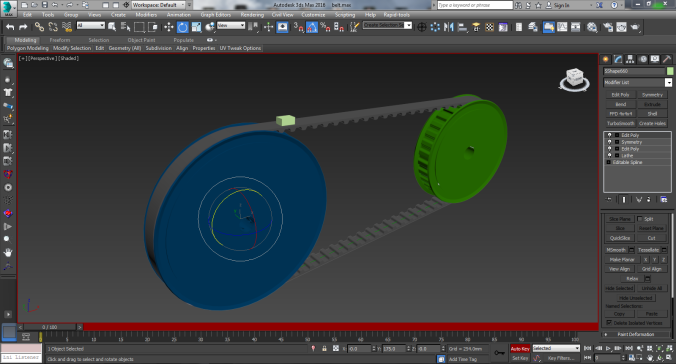Expand the Paint Deformation rollout
The height and width of the screenshot is (364, 676).
[x=636, y=334]
